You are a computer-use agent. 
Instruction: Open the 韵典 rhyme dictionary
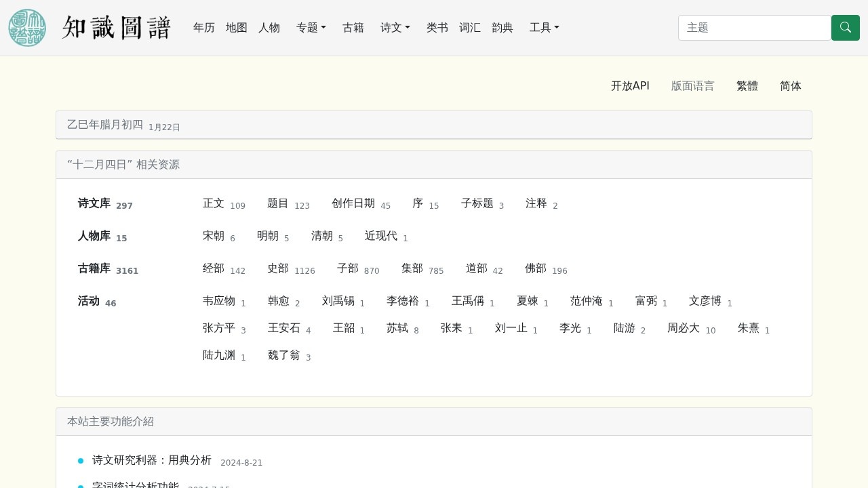(x=502, y=28)
